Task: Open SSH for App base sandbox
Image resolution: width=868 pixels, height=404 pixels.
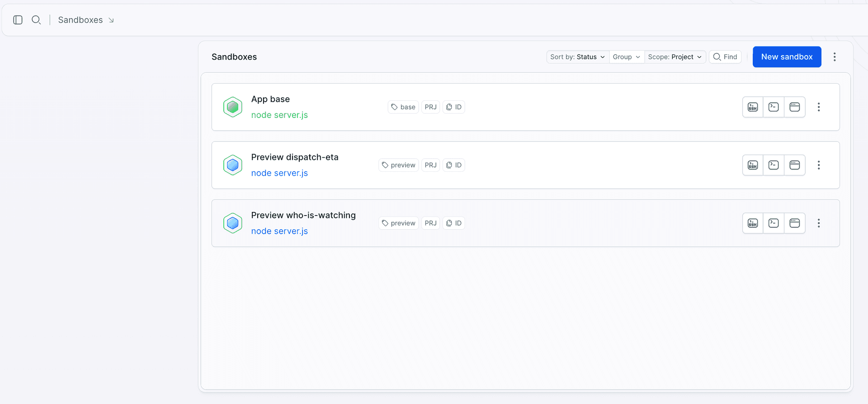Action: pos(753,107)
